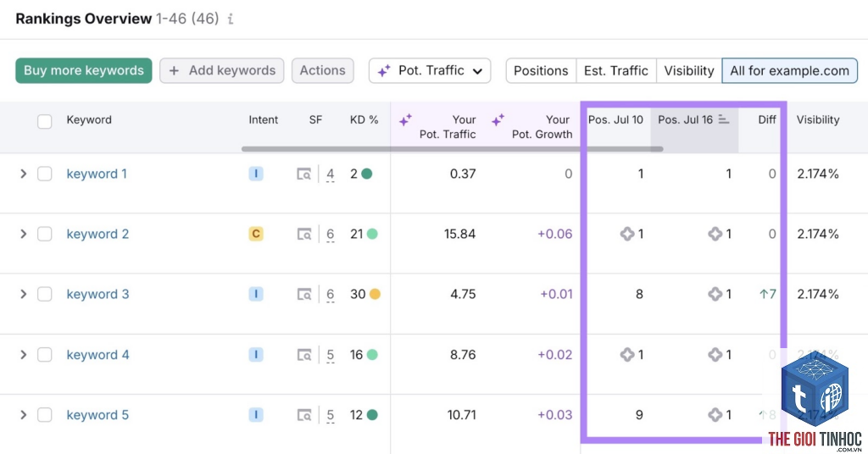Check the box for keyword 4

(x=45, y=354)
